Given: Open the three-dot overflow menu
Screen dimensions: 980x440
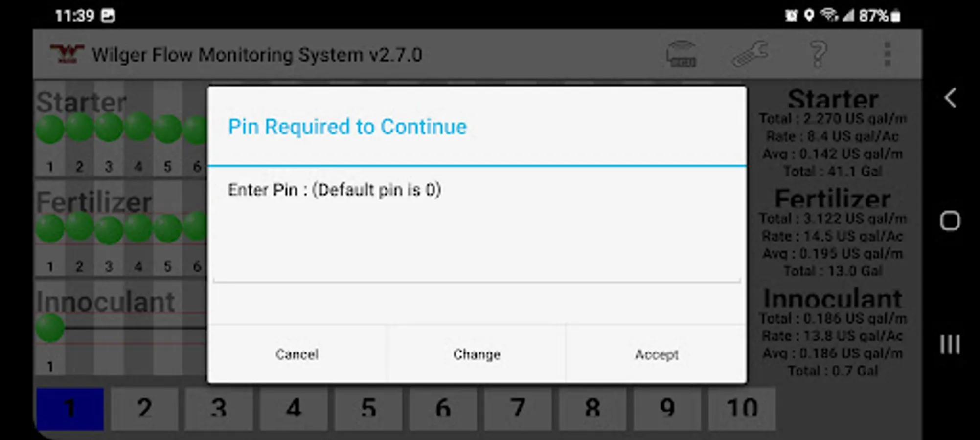Looking at the screenshot, I should point(888,54).
